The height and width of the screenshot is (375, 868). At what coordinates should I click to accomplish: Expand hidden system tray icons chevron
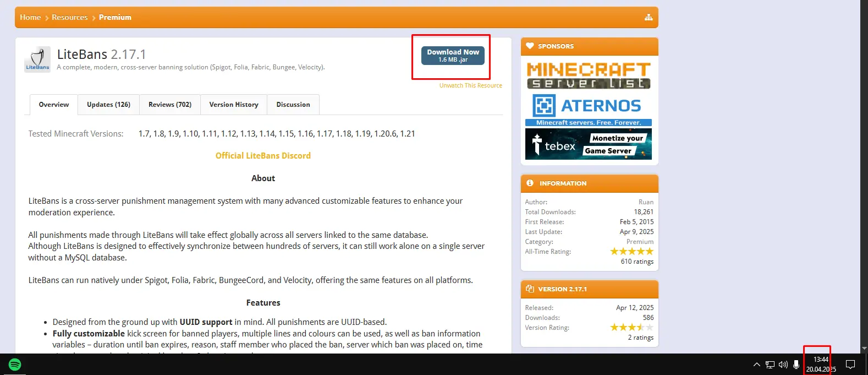point(756,365)
